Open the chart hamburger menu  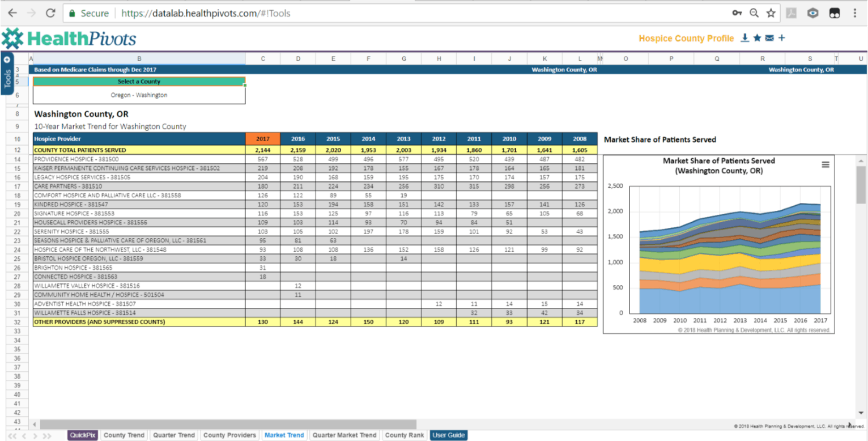826,164
